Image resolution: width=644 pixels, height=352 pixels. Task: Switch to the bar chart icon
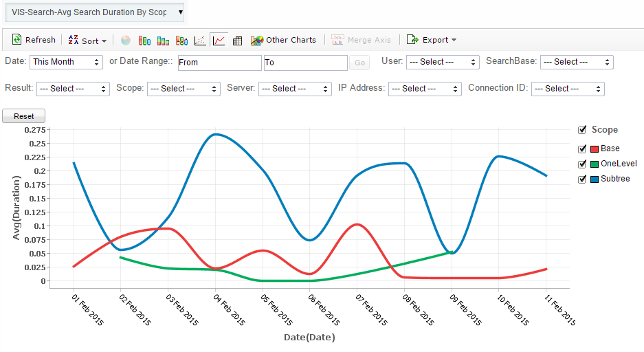pos(144,41)
